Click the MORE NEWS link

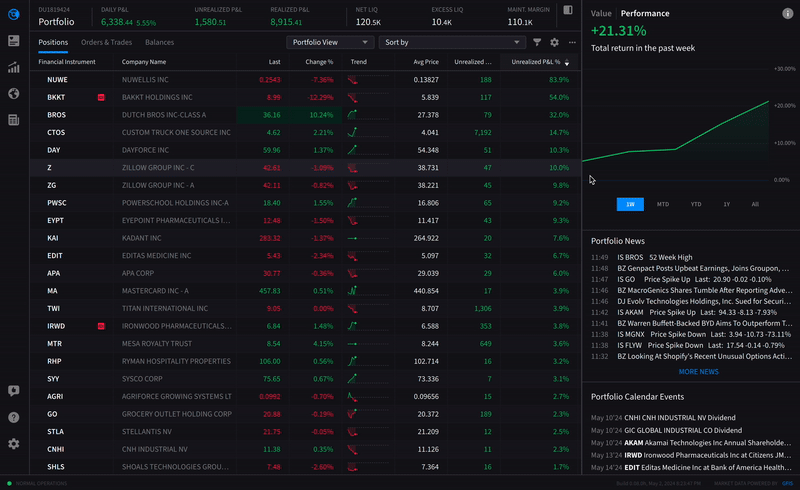[698, 372]
